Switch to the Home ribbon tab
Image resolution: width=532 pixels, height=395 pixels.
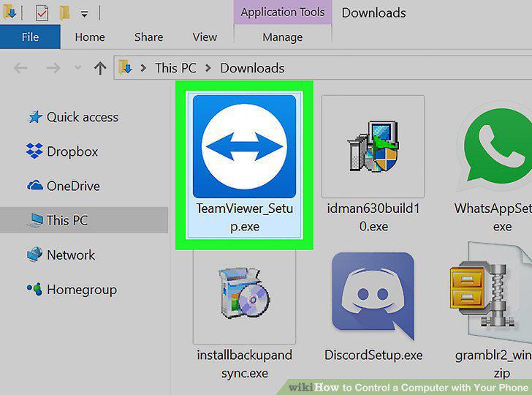(90, 37)
